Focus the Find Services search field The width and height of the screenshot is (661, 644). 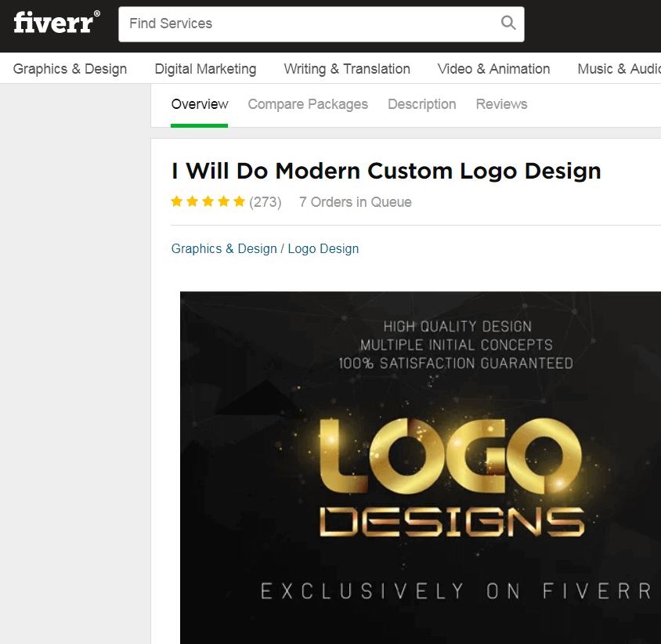pos(321,24)
